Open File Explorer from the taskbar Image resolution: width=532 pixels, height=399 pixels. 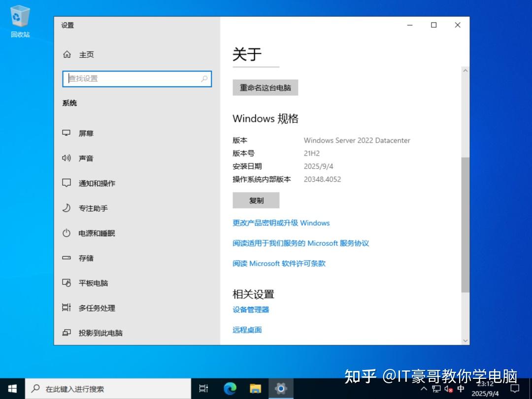(255, 389)
